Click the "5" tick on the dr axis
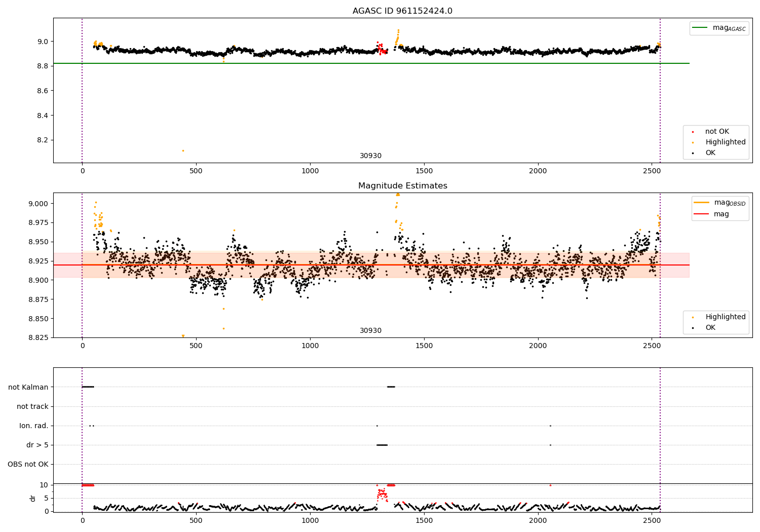Screen dimensions: 760x532 47,498
